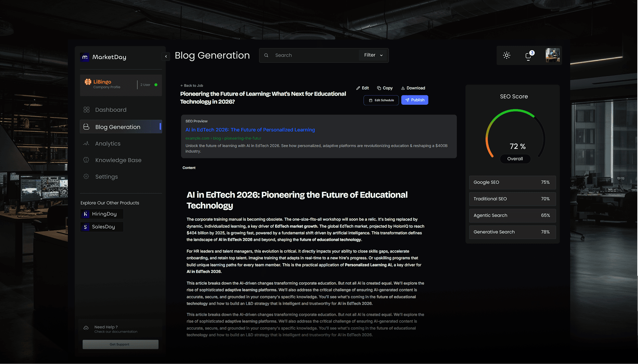The height and width of the screenshot is (364, 638).
Task: Copy the blog with Copy button
Action: 385,88
